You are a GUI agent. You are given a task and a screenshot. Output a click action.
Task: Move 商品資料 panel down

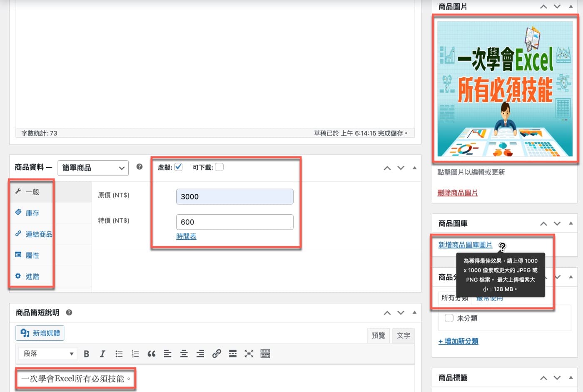coord(401,168)
